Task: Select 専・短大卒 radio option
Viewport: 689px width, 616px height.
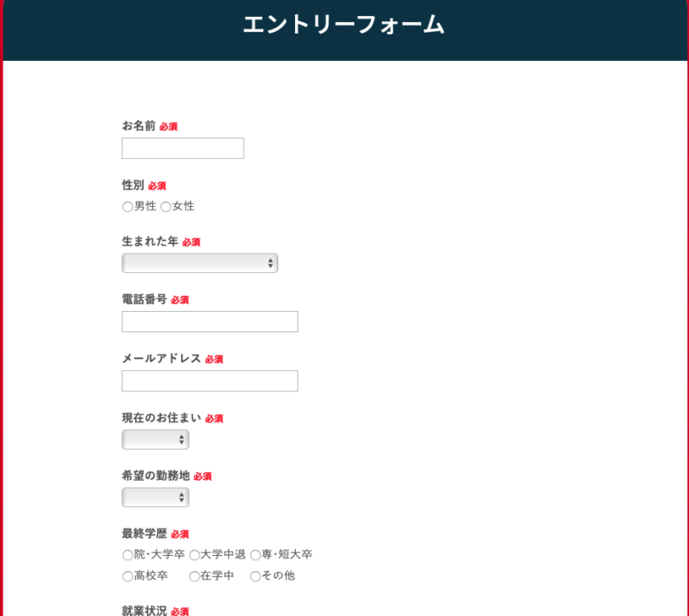Action: click(x=255, y=555)
